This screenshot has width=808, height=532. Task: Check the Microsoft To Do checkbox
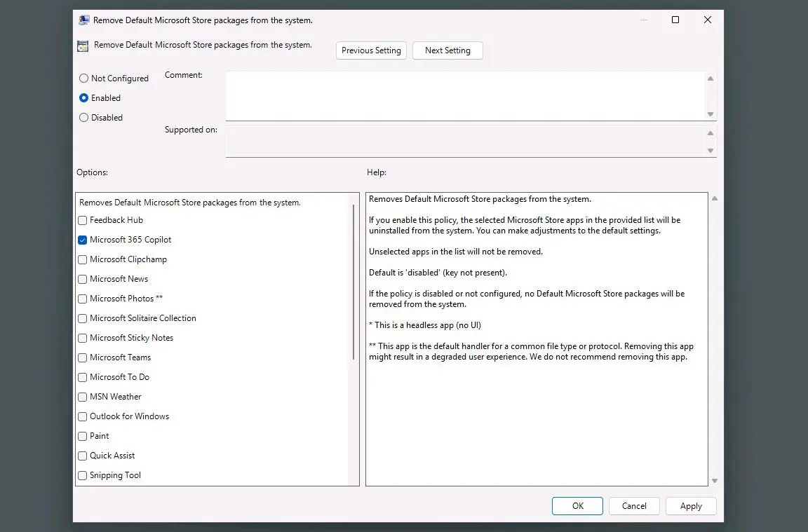click(83, 378)
